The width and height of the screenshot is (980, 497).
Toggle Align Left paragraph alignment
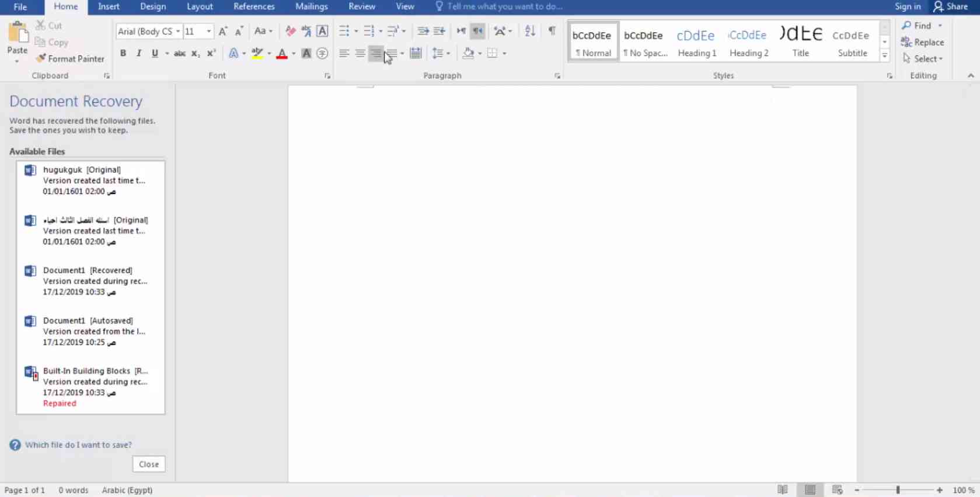point(344,53)
